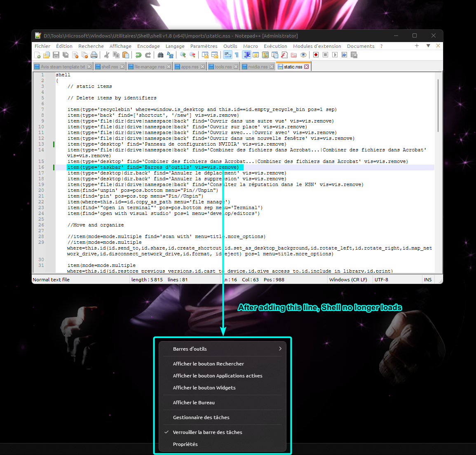476x455 pixels.
Task: Zoom out using the magnifier minus icon
Action: click(x=192, y=55)
